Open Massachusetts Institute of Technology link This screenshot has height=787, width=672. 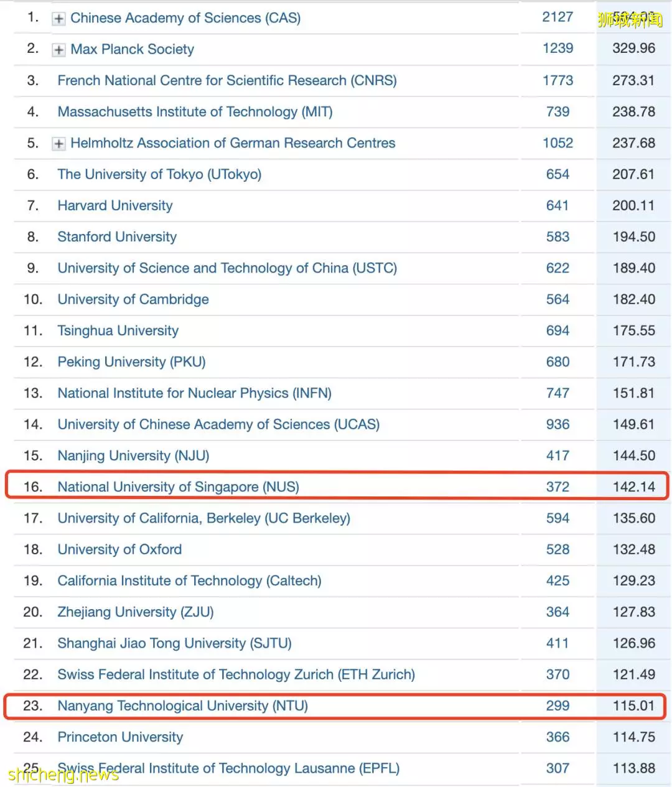(x=195, y=112)
